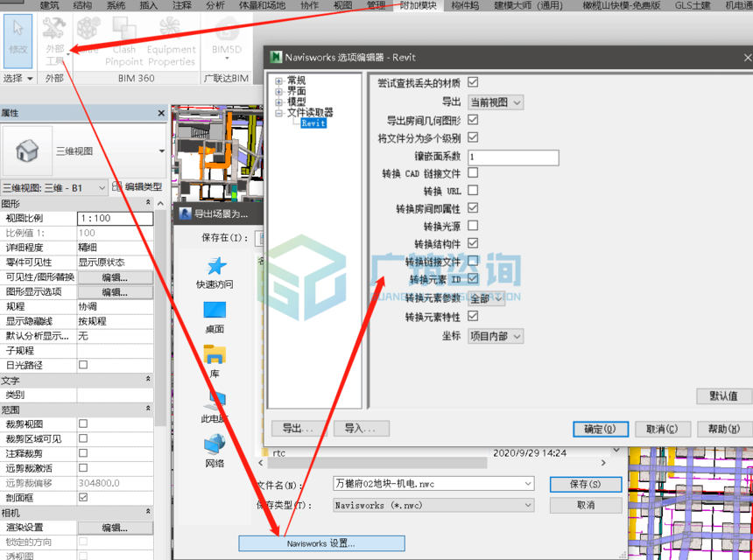
Task: Enable 'Convert CAD linked files' checkbox
Action: coord(473,172)
